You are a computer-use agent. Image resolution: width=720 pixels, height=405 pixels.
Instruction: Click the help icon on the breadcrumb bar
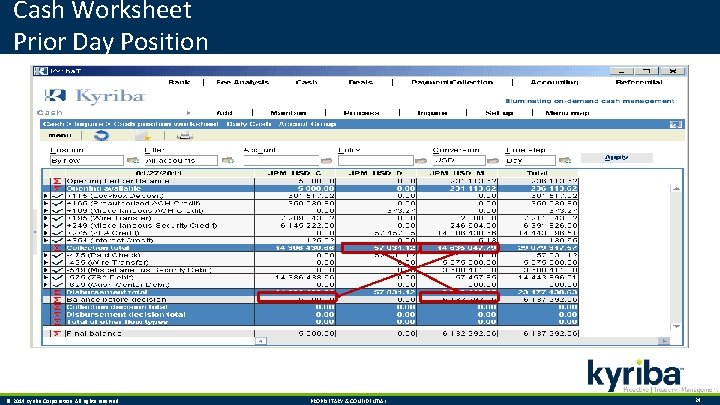pyautogui.click(x=675, y=124)
